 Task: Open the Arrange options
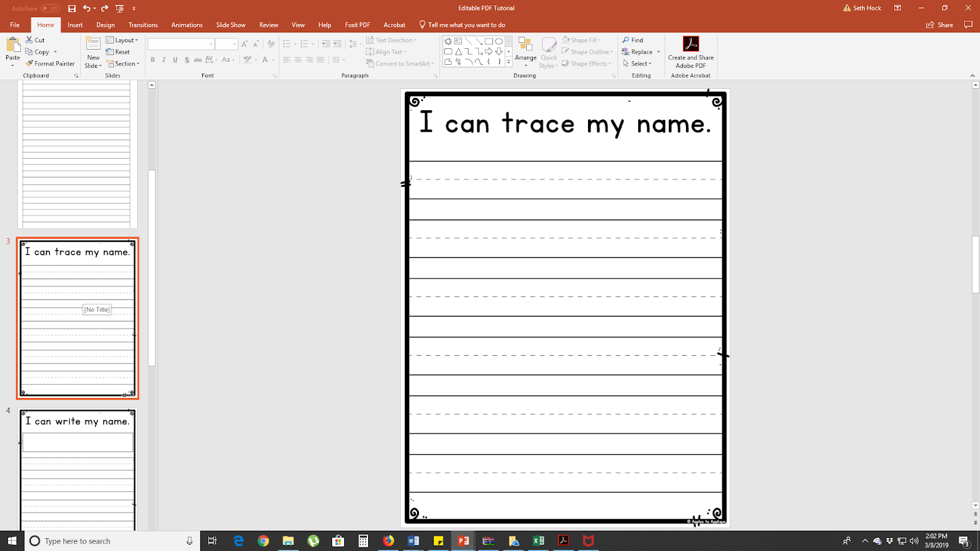[x=526, y=52]
